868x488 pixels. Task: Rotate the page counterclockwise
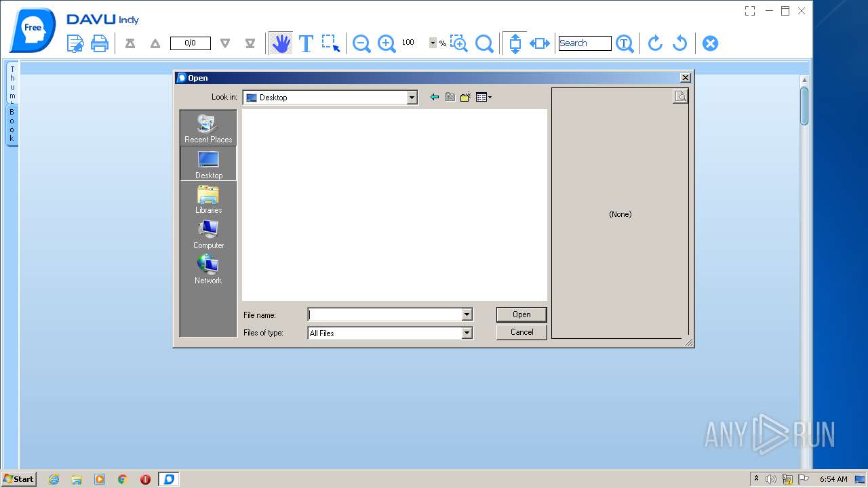pyautogui.click(x=679, y=43)
